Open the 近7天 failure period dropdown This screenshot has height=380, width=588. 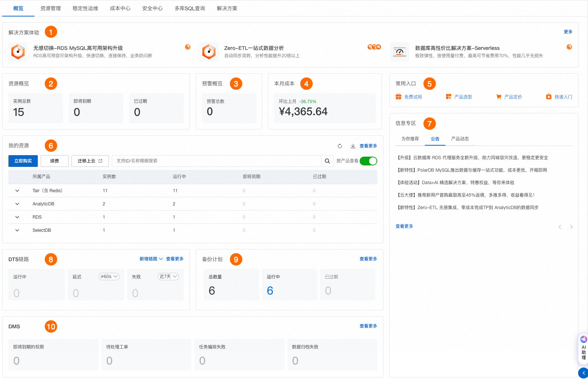[168, 277]
